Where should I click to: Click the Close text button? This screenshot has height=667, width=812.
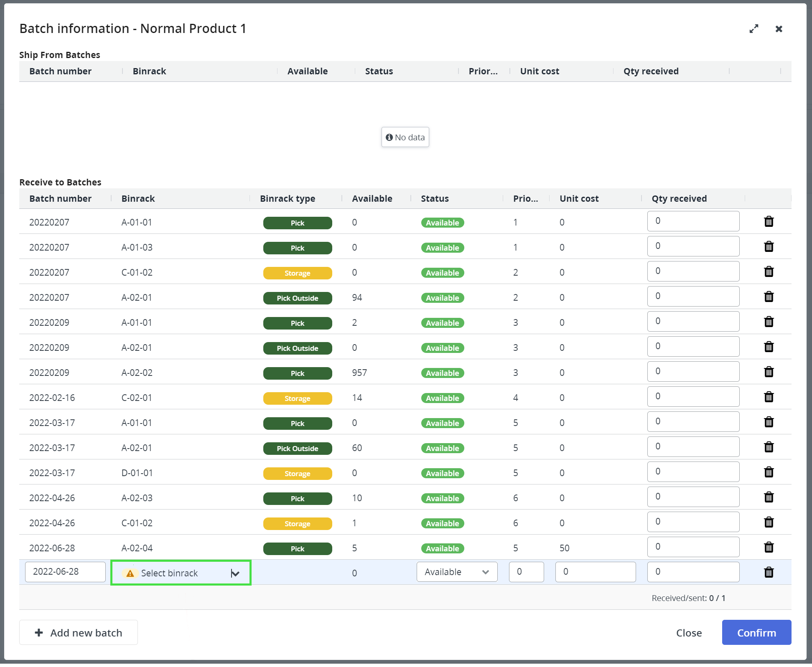pos(689,633)
